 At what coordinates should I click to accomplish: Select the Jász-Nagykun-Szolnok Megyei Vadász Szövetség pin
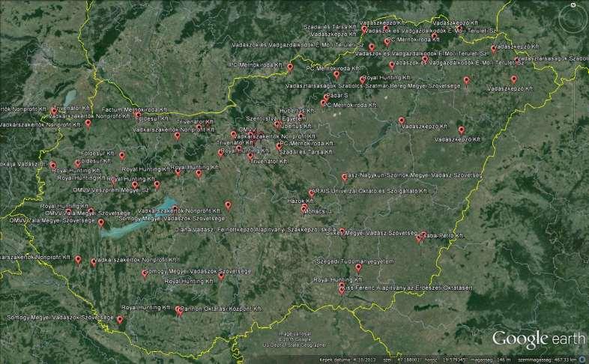(x=345, y=177)
